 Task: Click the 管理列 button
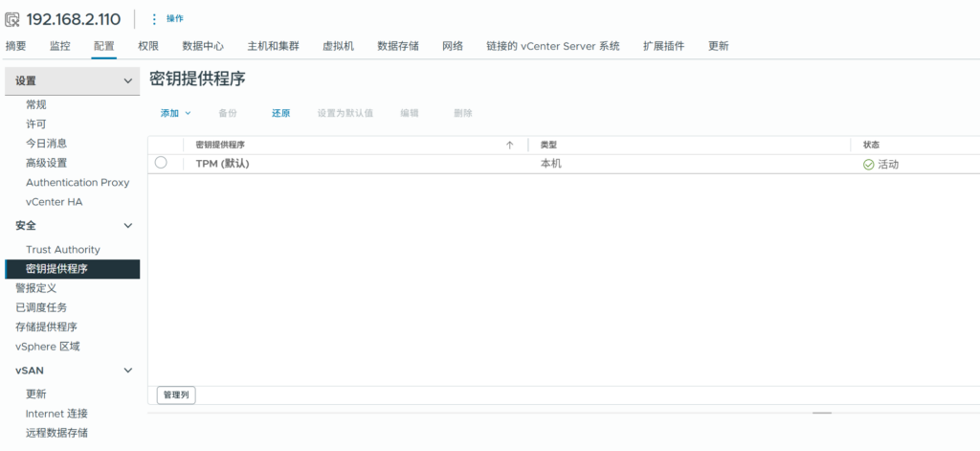click(176, 395)
